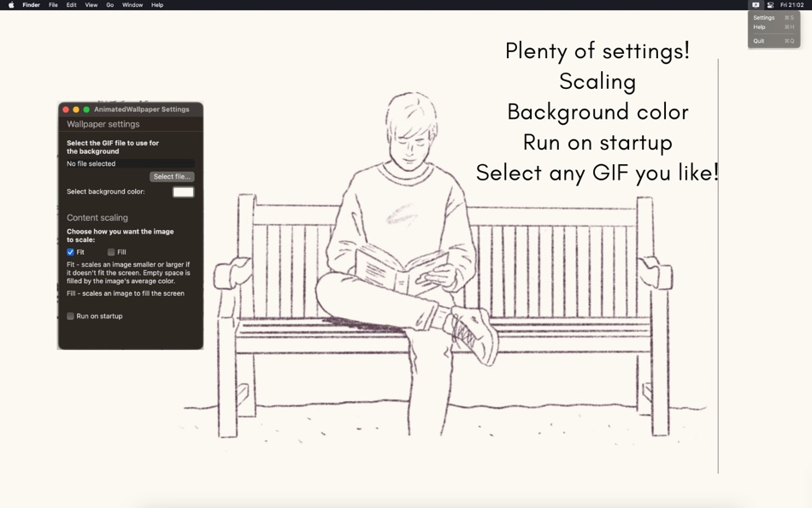Open Control Center from the menu bar

(x=770, y=4)
